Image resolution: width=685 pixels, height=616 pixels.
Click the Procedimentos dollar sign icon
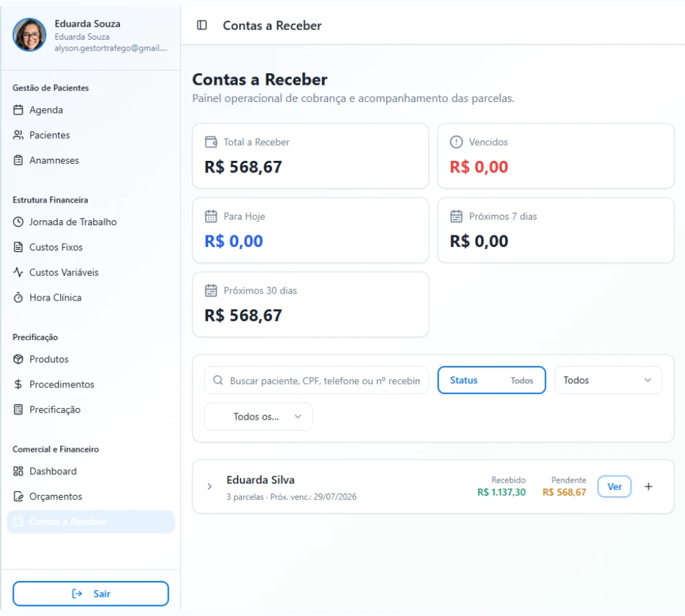18,384
